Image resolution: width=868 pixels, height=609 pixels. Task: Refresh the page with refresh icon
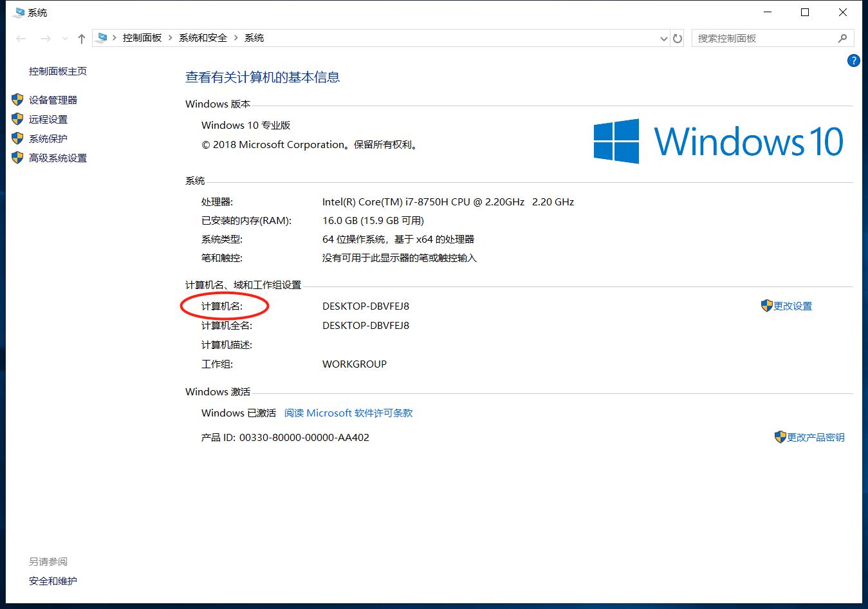[x=678, y=39]
